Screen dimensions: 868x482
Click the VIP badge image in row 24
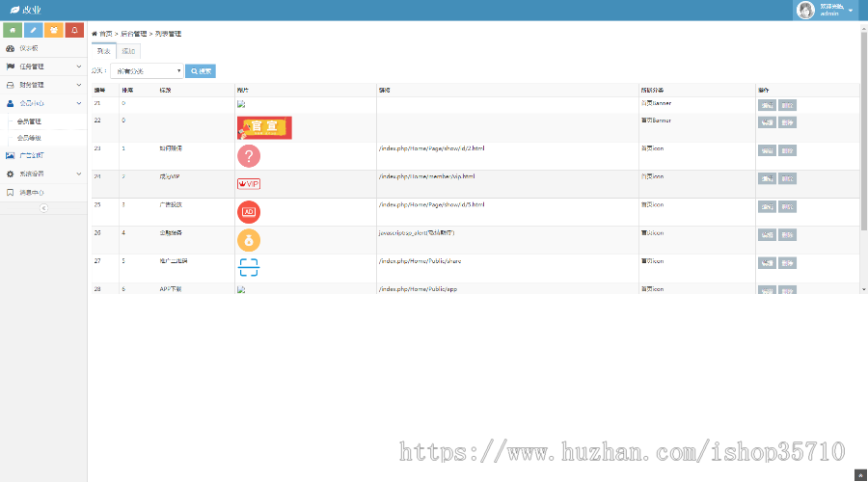tap(249, 184)
